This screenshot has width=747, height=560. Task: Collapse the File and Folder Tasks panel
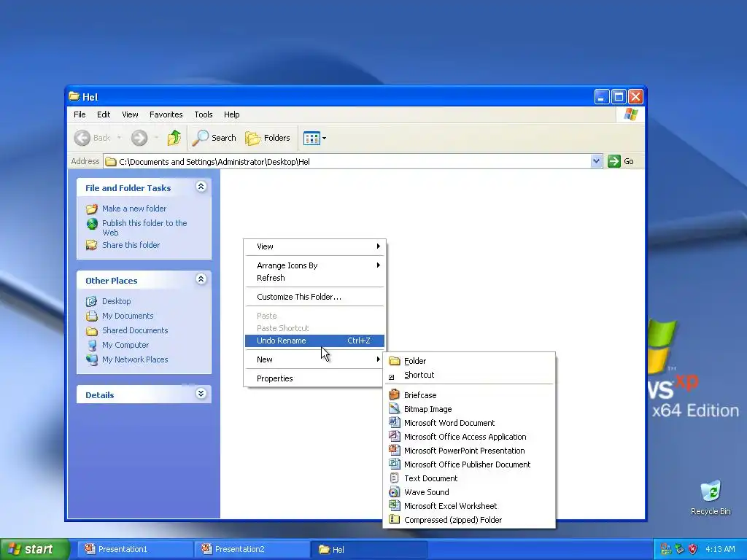point(201,187)
